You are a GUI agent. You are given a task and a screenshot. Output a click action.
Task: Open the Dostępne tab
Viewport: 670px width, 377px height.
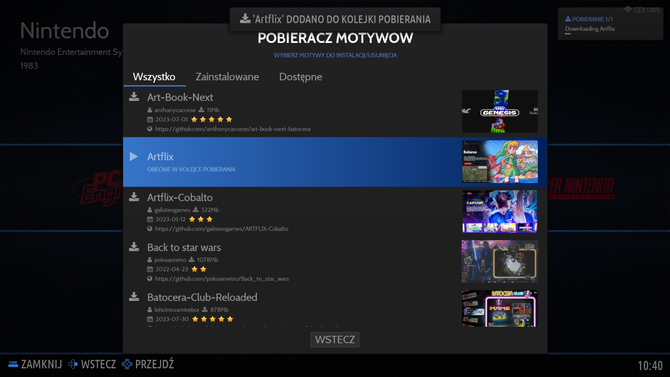(x=300, y=77)
